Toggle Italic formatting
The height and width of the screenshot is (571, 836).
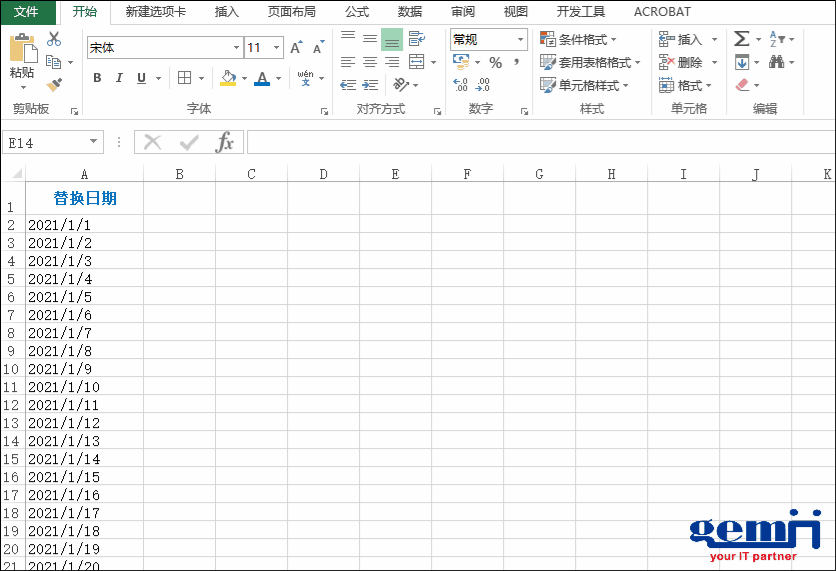pos(119,78)
